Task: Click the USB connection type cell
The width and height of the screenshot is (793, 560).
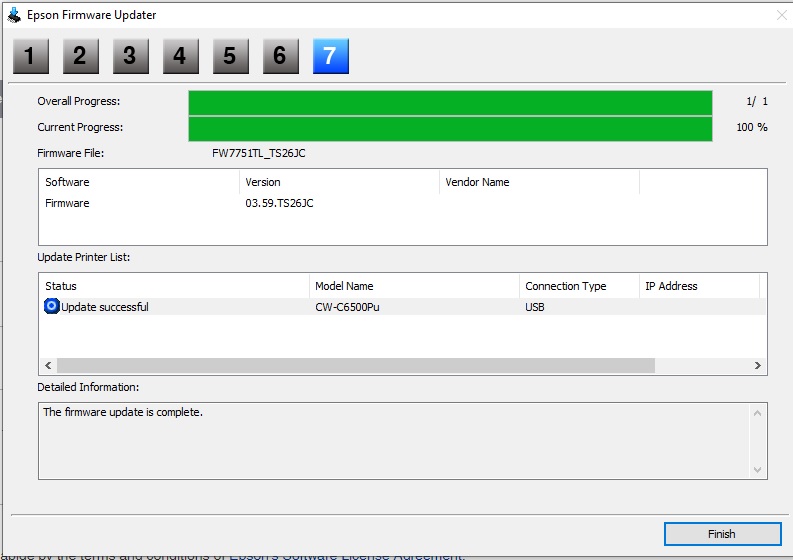Action: coord(535,307)
